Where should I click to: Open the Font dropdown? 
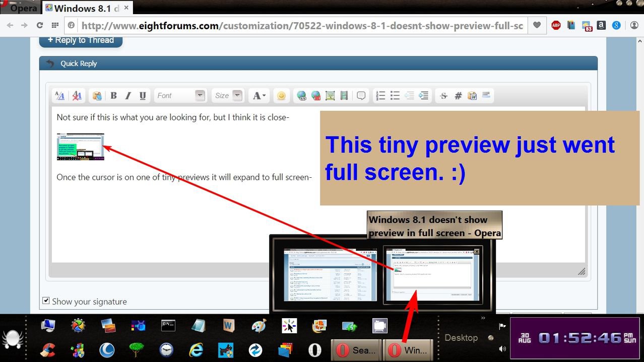[180, 96]
